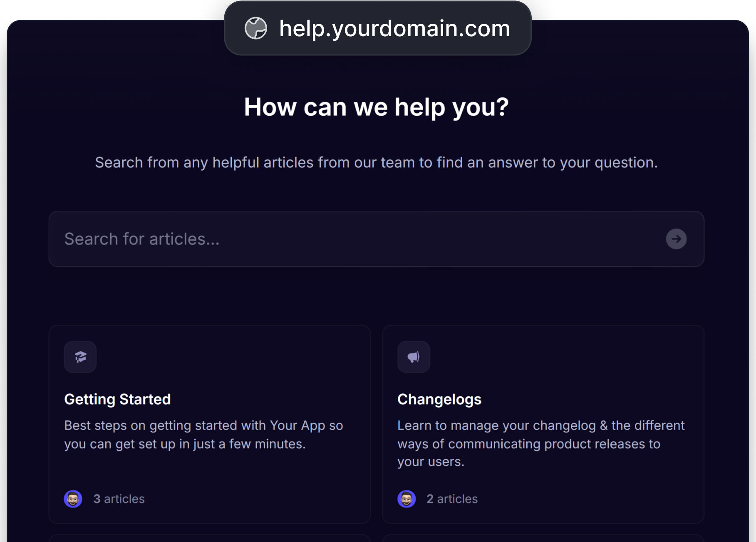Open the Getting Started category title

(x=117, y=399)
